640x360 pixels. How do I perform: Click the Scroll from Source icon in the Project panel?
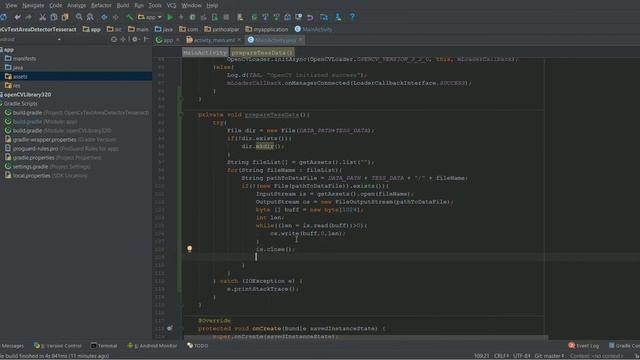coord(114,40)
